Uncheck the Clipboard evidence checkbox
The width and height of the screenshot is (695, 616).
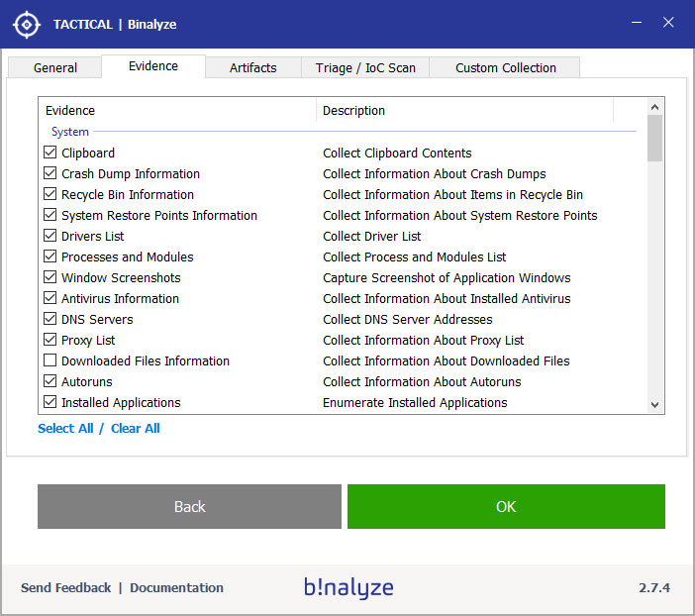50,153
